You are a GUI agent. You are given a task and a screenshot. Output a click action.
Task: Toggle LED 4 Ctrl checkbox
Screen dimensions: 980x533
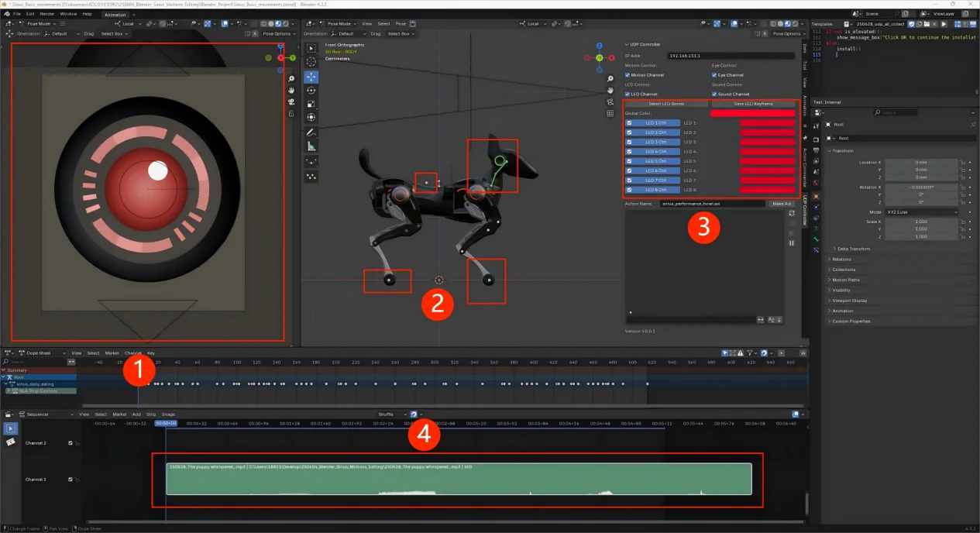click(629, 151)
